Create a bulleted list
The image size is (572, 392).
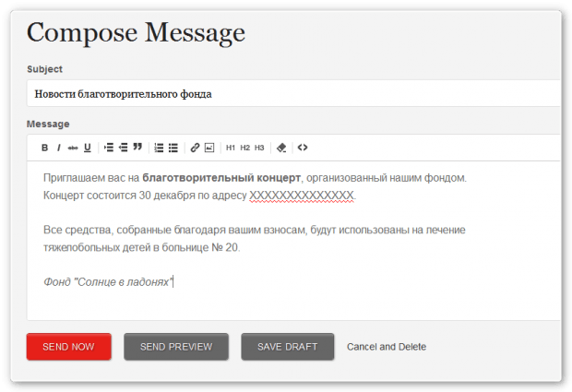173,148
